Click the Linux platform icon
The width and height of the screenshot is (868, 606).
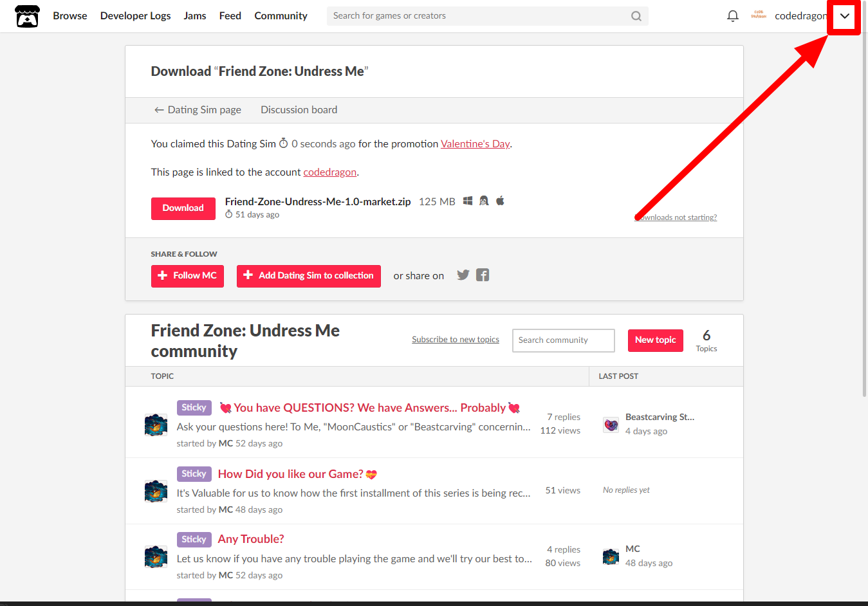484,201
